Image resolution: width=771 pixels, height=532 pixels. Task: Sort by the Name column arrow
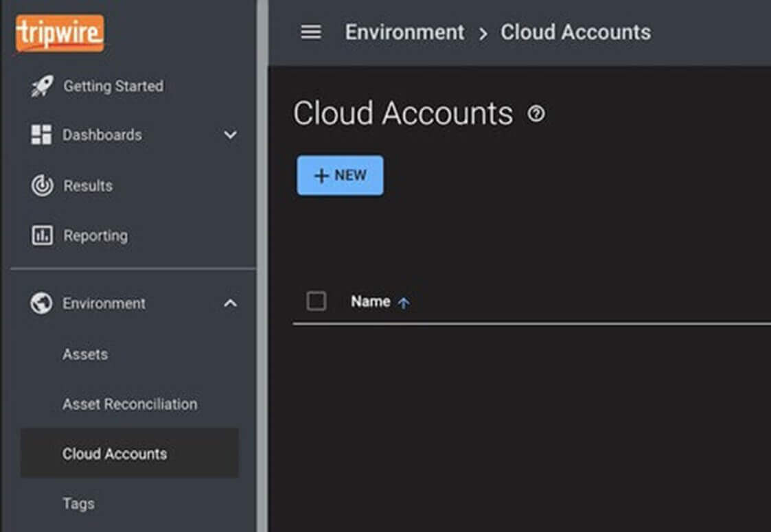coord(404,303)
